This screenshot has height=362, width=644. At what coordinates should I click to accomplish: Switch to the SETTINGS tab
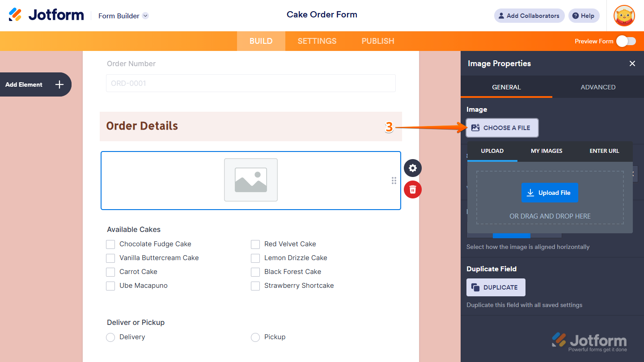317,41
